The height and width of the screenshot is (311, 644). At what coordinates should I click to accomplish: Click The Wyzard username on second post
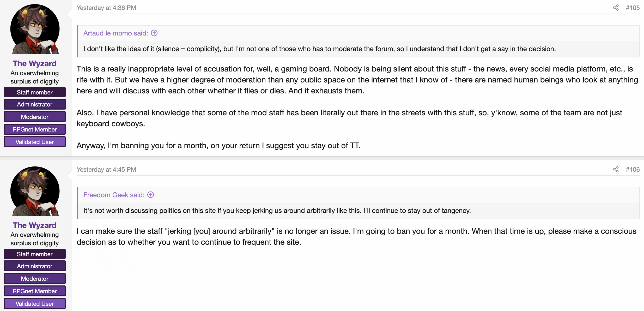coord(35,225)
